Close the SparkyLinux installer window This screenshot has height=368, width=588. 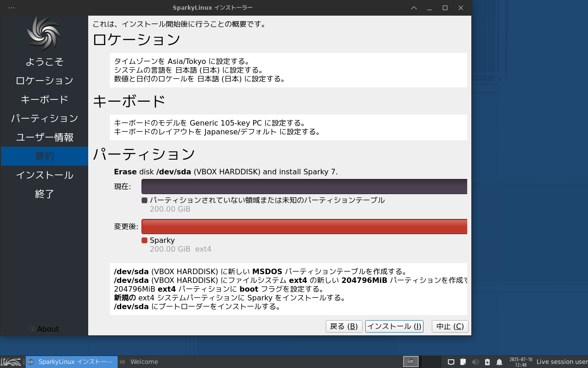tap(461, 8)
